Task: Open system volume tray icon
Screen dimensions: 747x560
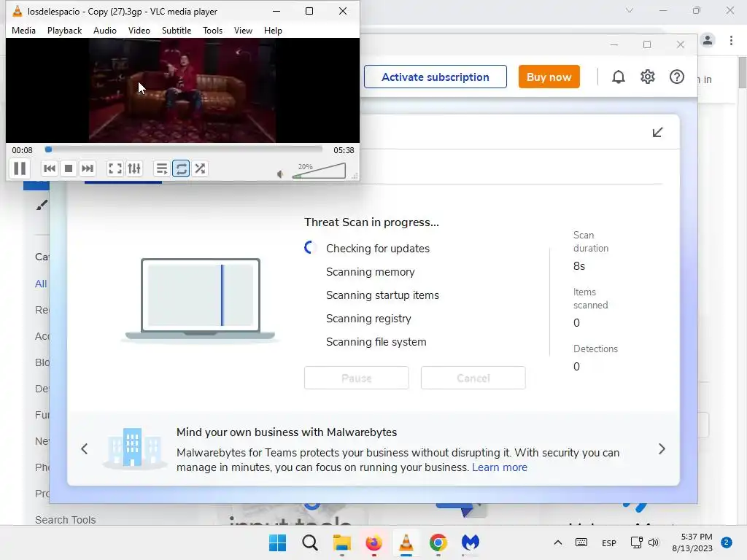Action: click(x=654, y=542)
